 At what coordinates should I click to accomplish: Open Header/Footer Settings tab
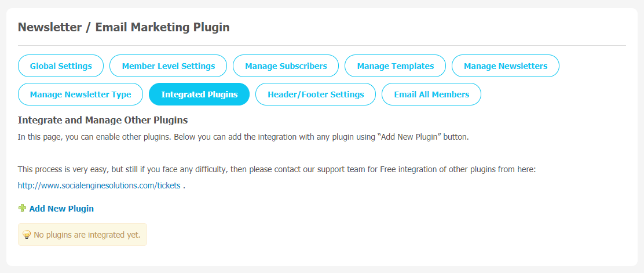tap(316, 94)
